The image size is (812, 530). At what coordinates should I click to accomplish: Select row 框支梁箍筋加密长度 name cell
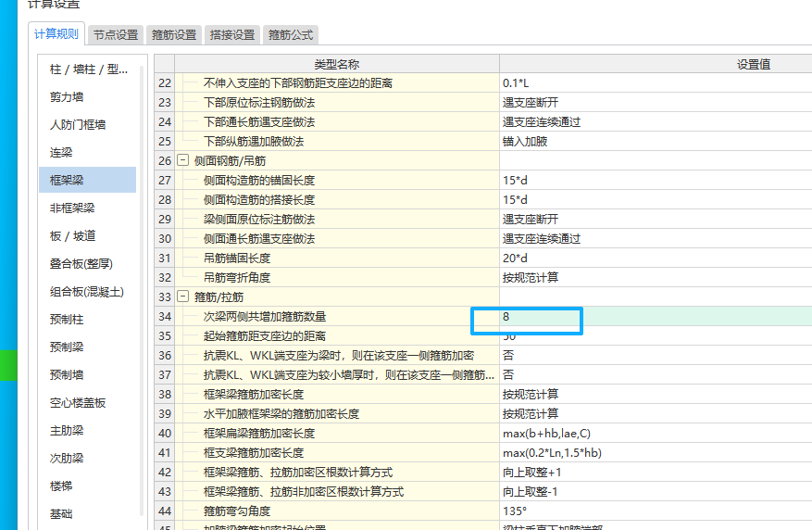337,453
